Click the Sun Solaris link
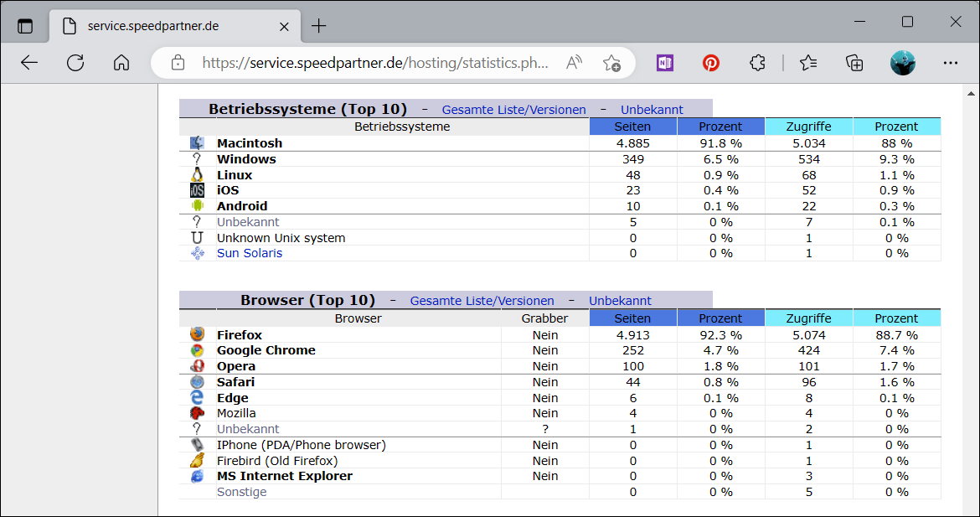The width and height of the screenshot is (980, 517). coord(250,253)
